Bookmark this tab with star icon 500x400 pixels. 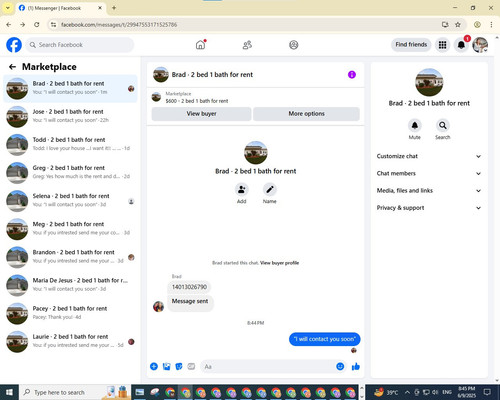pos(458,25)
